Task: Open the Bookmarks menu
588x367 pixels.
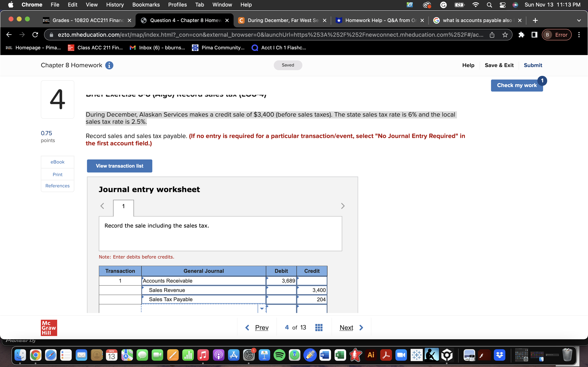Action: coord(146,5)
